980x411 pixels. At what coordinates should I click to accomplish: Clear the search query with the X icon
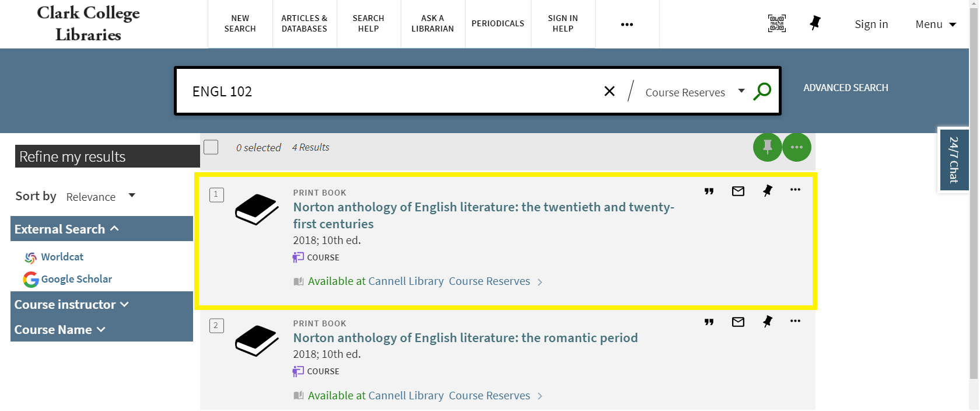tap(610, 91)
